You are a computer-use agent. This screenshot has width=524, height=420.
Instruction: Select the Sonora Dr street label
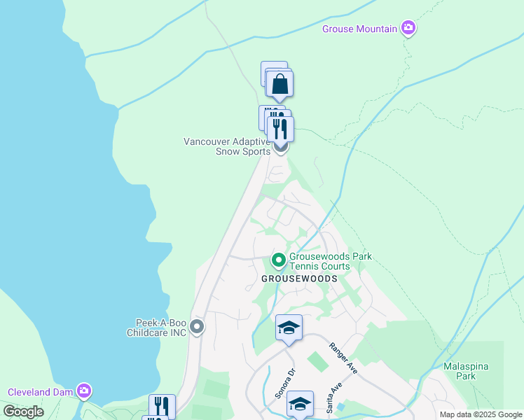pyautogui.click(x=286, y=384)
